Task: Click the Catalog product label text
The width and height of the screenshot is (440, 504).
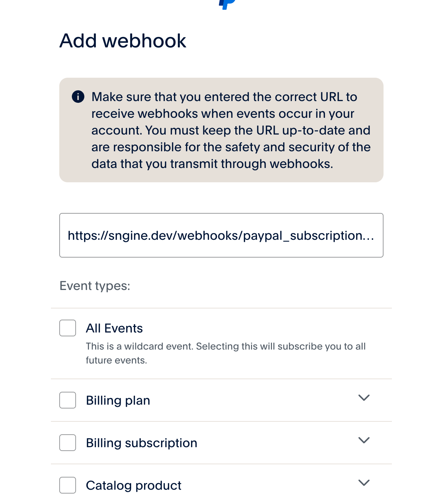Action: [x=134, y=486]
